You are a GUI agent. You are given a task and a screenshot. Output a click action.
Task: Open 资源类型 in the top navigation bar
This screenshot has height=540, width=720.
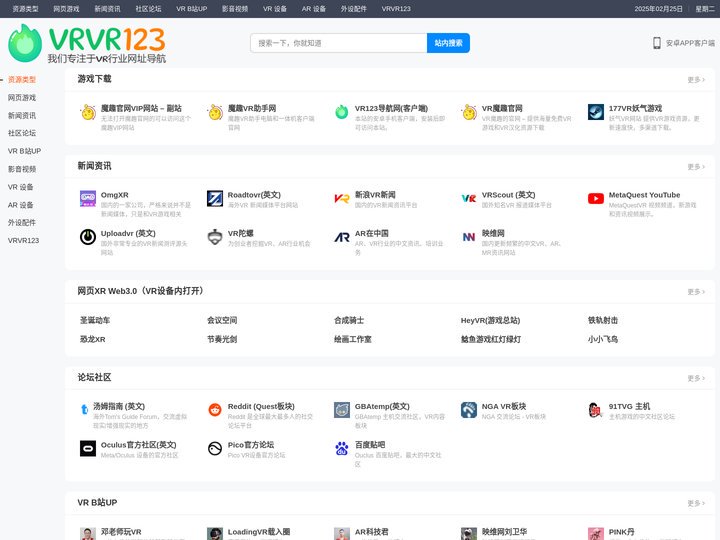[x=25, y=9]
